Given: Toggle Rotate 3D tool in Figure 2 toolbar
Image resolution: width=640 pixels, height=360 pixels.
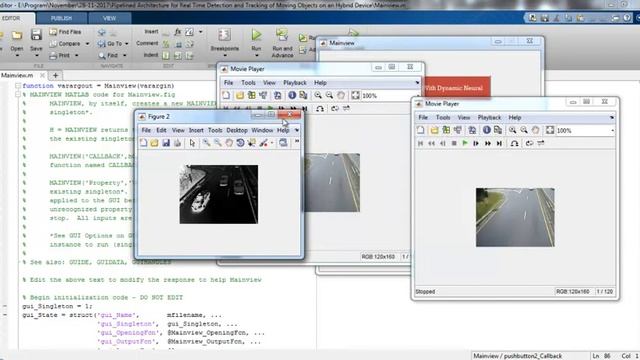Looking at the screenshot, I should click(x=240, y=143).
